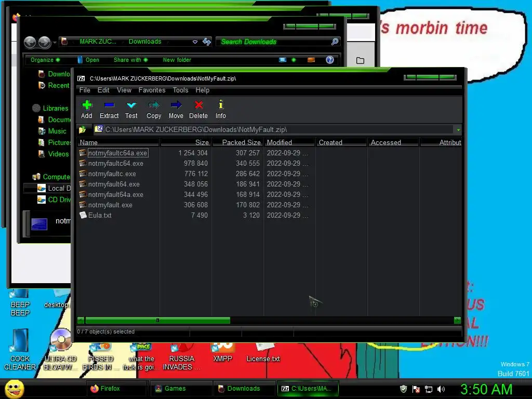
Task: Expand the 7-Zip address path dropdown
Action: click(458, 129)
